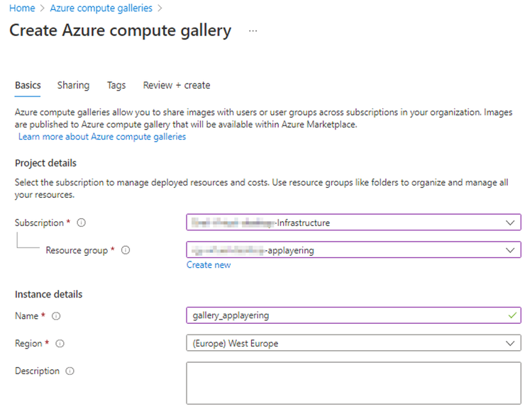Open the Resource group dropdown
This screenshot has width=532, height=416.
[x=353, y=250]
